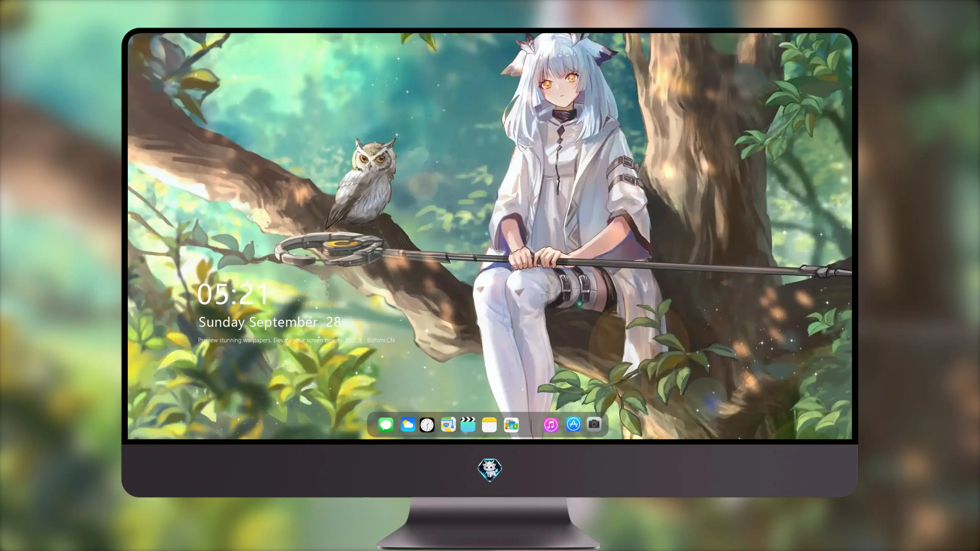Click the Bizhimi.CN site label

pyautogui.click(x=381, y=340)
